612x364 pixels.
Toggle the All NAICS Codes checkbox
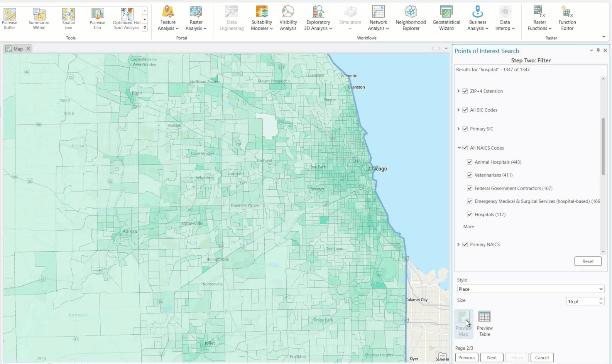click(x=465, y=148)
